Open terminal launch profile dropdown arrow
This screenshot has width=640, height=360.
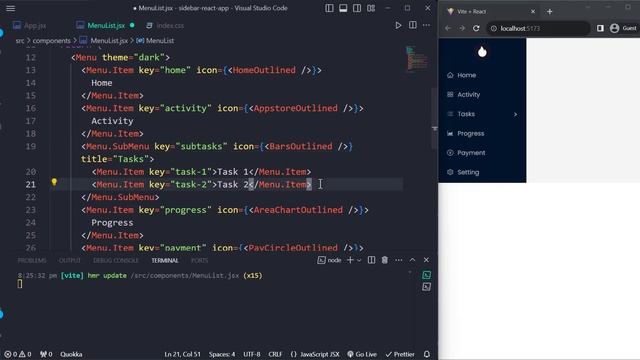click(359, 260)
